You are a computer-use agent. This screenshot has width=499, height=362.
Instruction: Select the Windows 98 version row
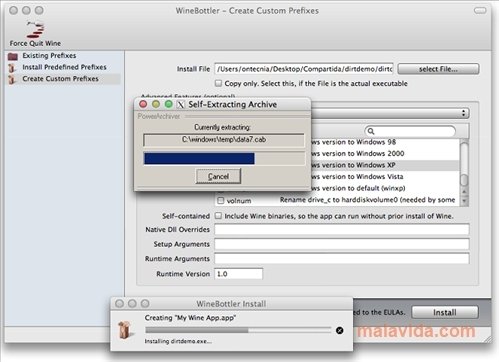385,142
